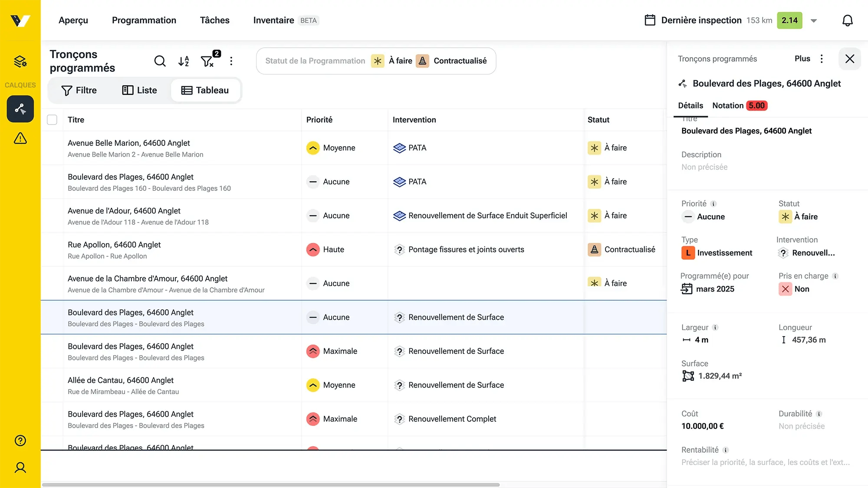This screenshot has height=488, width=868.
Task: Click the Détails button in right side panel
Action: point(691,105)
